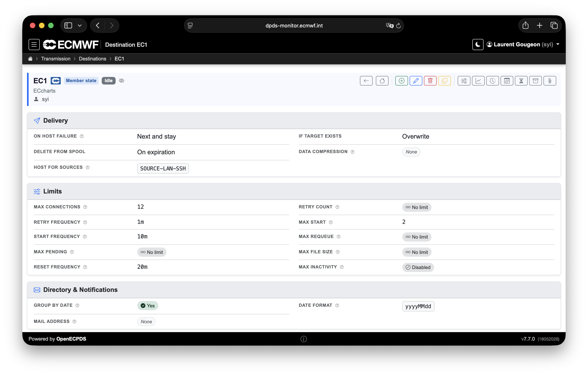Screen dimensions: 588x375
Task: Click the Disabled max inactivity badge
Action: point(418,267)
